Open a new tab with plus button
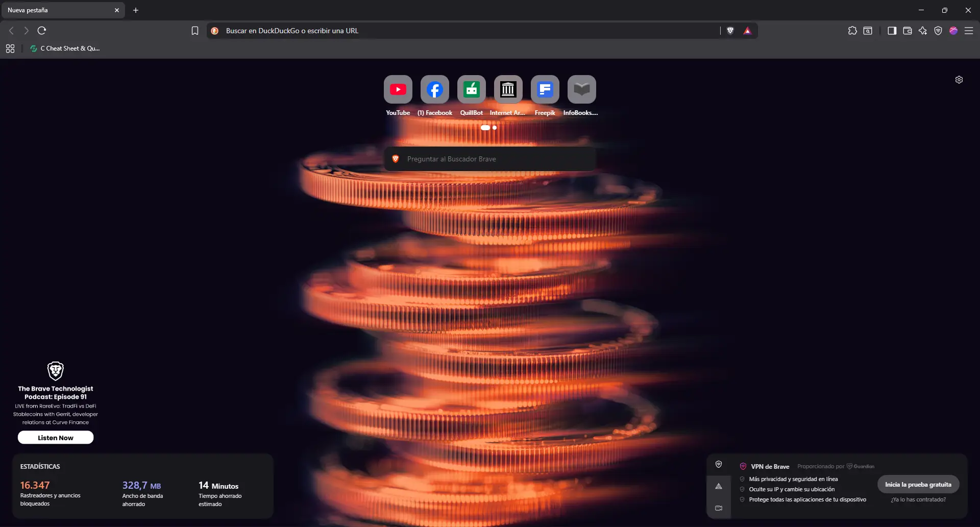 pos(136,10)
